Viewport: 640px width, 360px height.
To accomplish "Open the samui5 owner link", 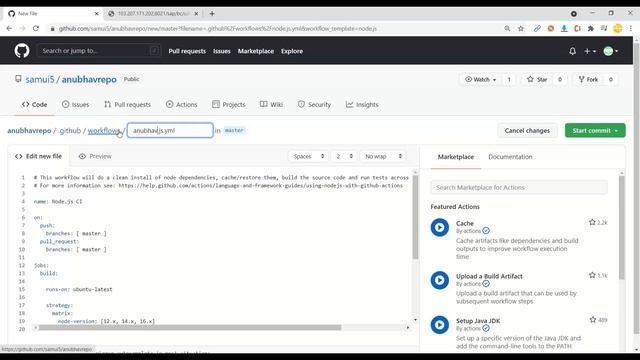I will pos(40,79).
